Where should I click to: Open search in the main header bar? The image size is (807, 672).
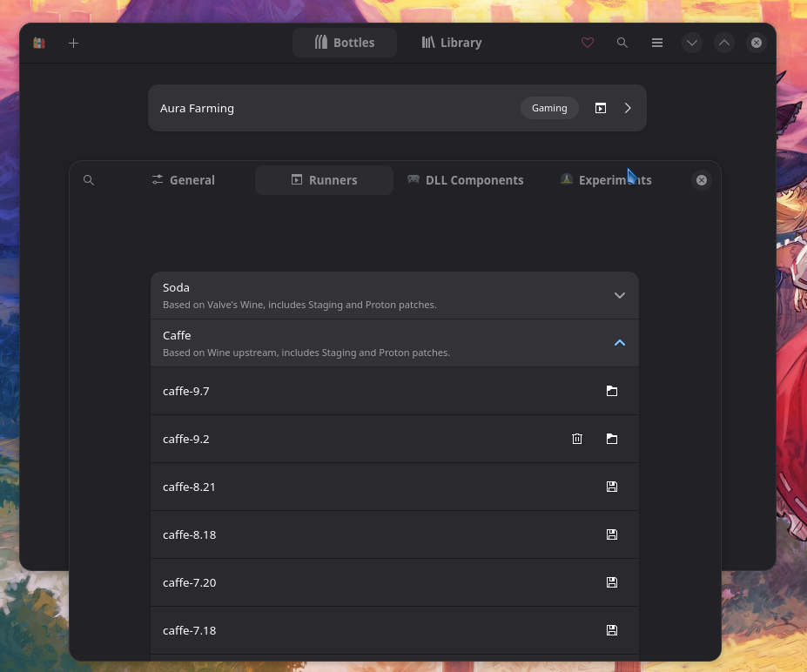point(622,43)
